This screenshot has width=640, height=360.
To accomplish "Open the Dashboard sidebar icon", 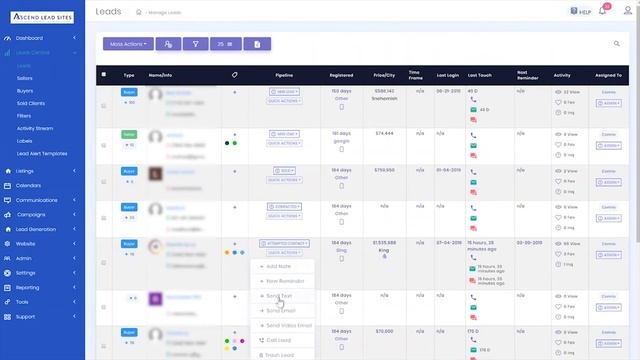I will pos(7,38).
